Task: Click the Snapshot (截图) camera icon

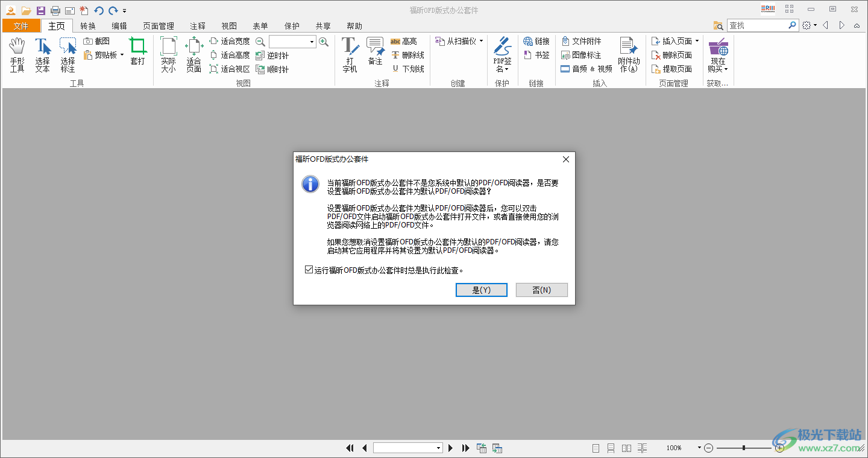Action: [88, 41]
